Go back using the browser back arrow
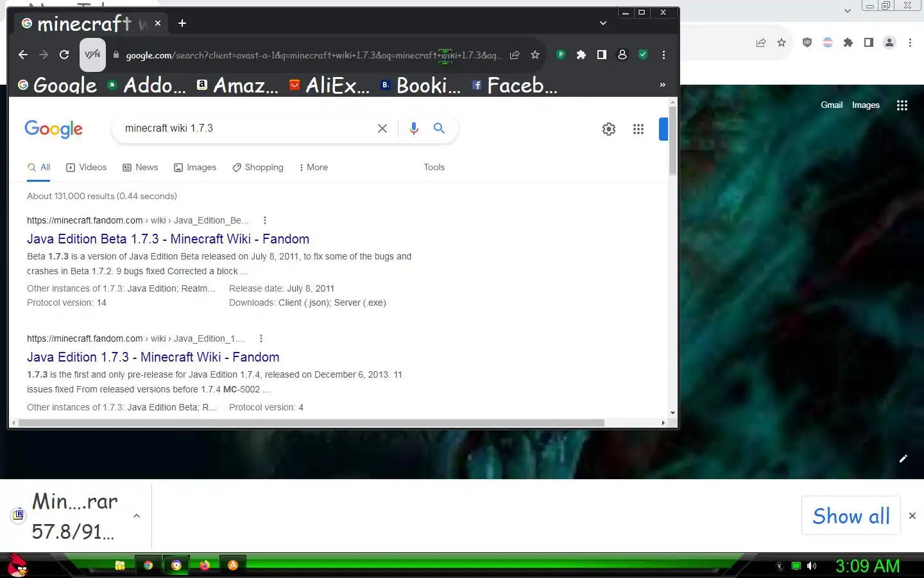 click(x=23, y=55)
